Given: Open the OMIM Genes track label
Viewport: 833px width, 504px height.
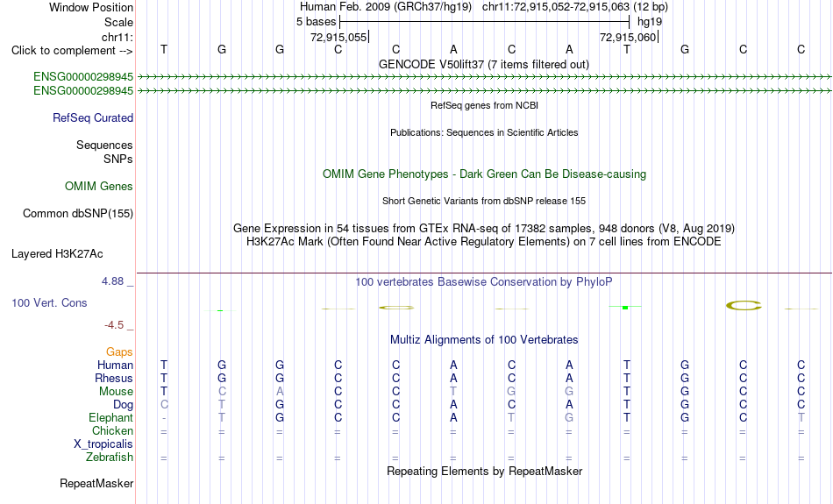Looking at the screenshot, I should click(x=99, y=187).
